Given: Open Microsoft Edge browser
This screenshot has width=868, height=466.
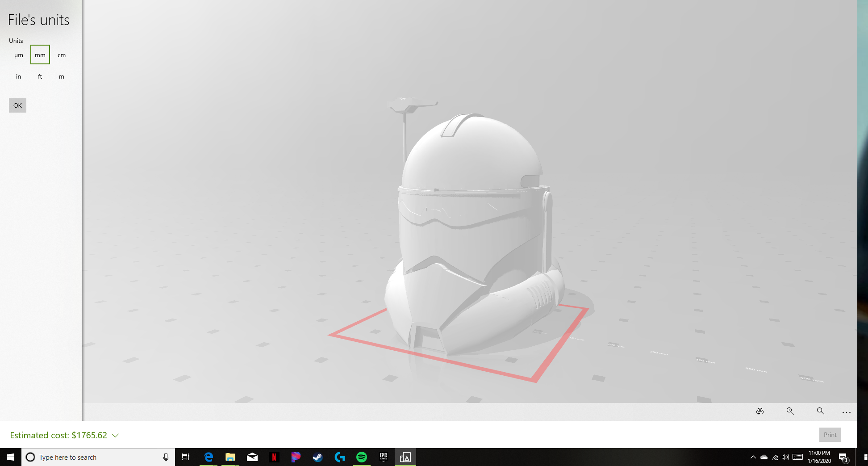Looking at the screenshot, I should pos(209,457).
